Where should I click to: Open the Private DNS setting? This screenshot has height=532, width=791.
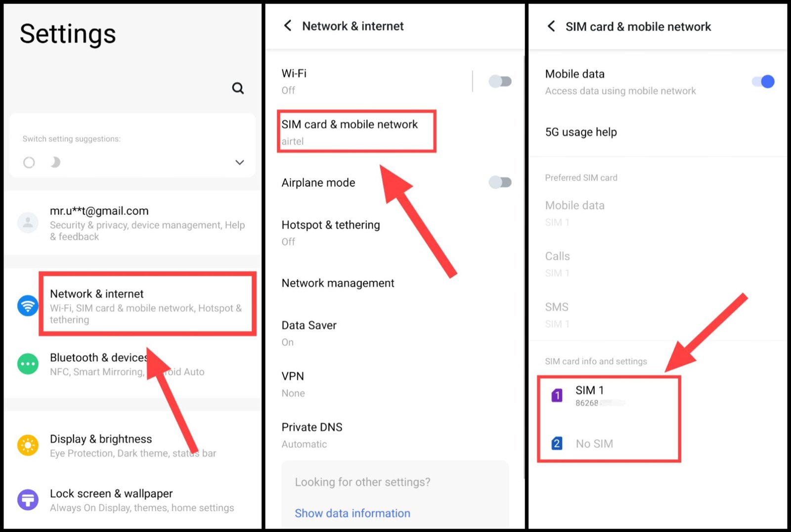(395, 435)
